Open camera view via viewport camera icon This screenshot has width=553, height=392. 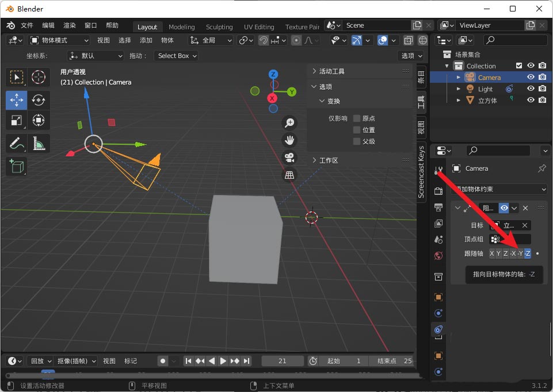tap(289, 159)
